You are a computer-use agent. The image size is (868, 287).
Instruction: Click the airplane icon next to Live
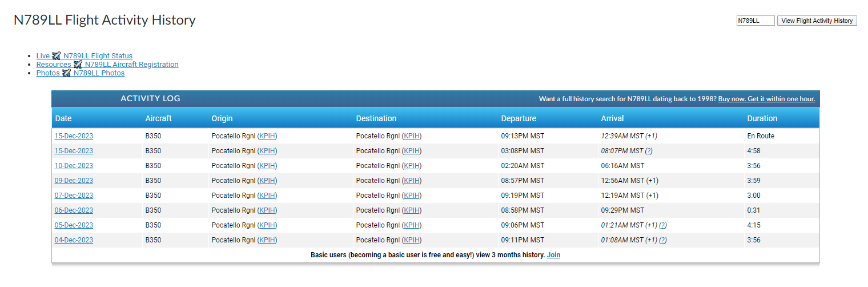pos(56,56)
